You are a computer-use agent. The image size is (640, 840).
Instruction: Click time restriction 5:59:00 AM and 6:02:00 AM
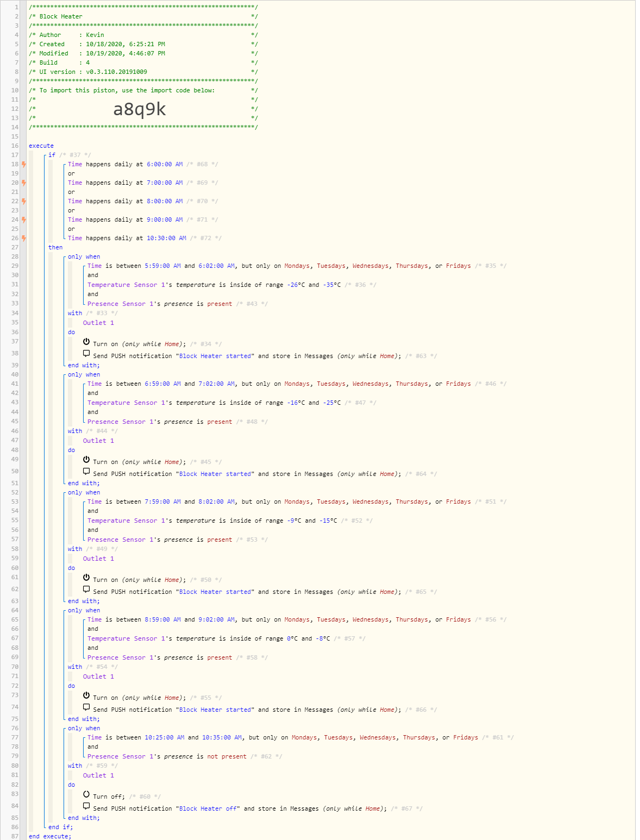[297, 266]
